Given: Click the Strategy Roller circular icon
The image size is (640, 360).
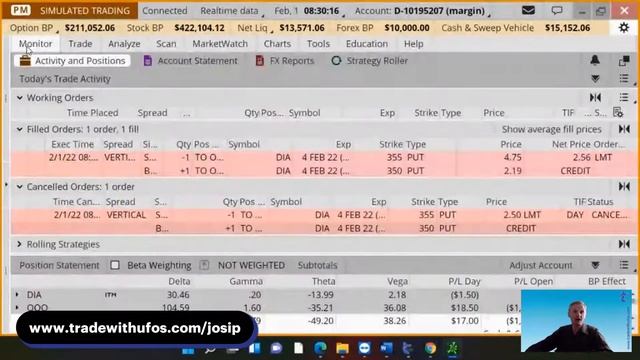Looking at the screenshot, I should click(336, 61).
